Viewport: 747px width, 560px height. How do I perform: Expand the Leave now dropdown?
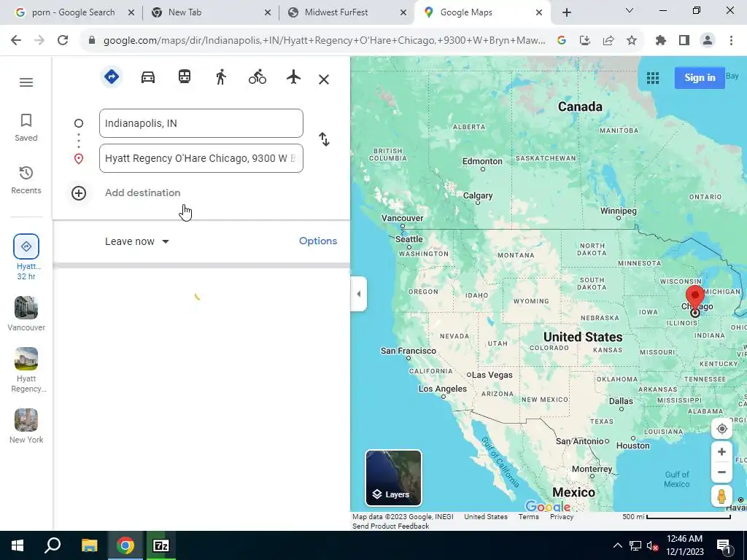(x=137, y=241)
